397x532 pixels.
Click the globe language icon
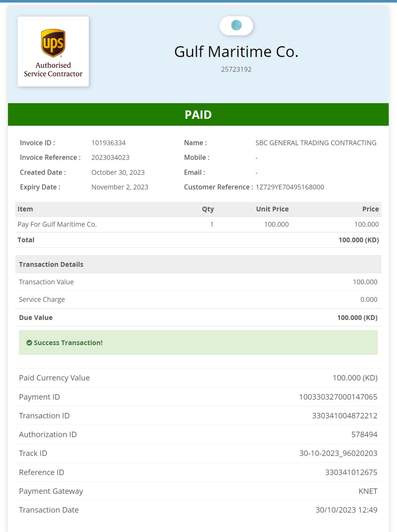[236, 25]
